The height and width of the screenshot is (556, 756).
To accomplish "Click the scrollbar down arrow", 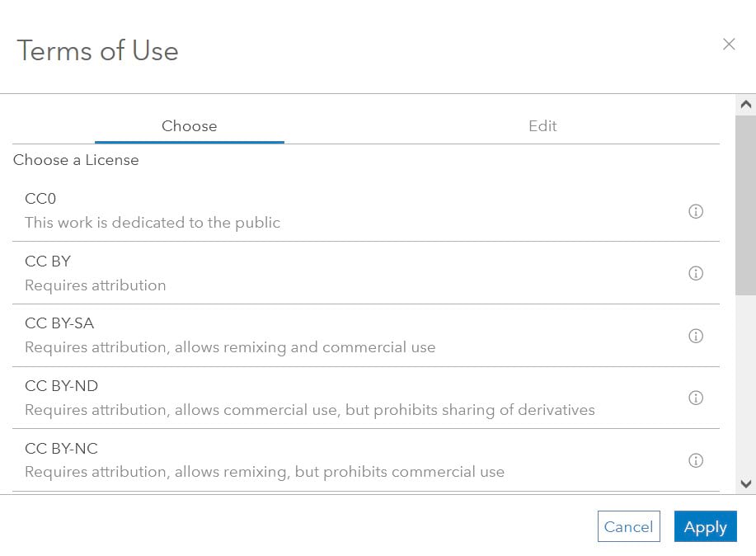I will (745, 483).
